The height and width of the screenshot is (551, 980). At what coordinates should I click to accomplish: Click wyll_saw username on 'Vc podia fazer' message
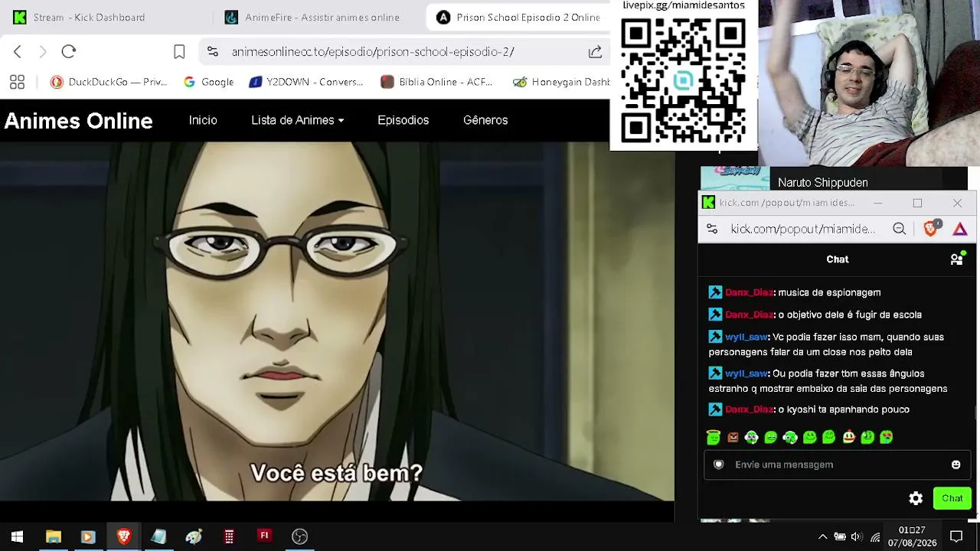coord(746,337)
